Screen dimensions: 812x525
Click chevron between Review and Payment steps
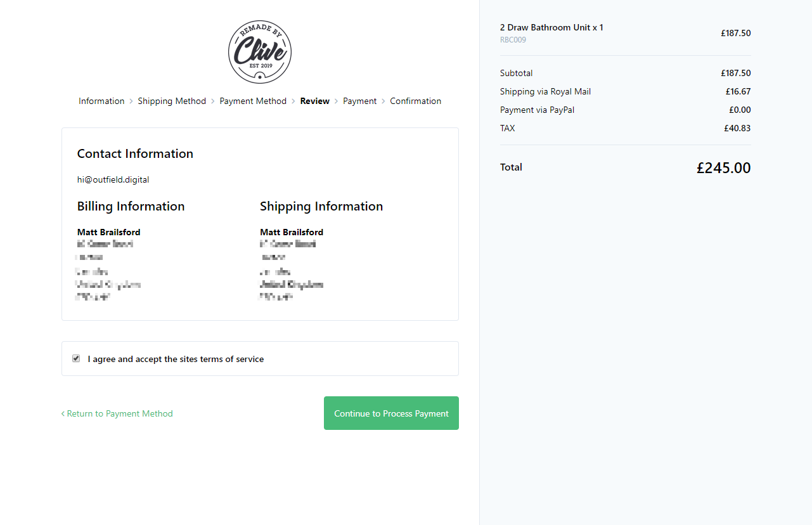point(337,101)
